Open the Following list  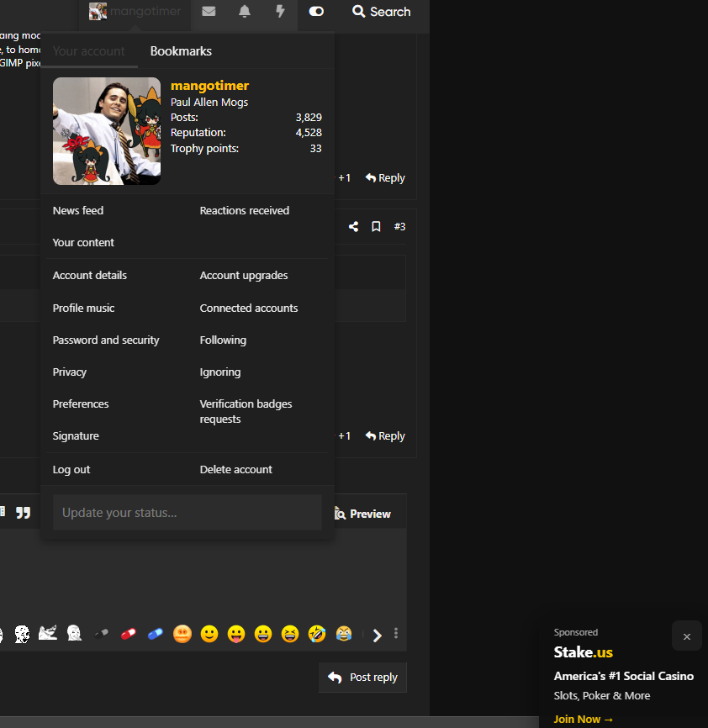pyautogui.click(x=223, y=340)
